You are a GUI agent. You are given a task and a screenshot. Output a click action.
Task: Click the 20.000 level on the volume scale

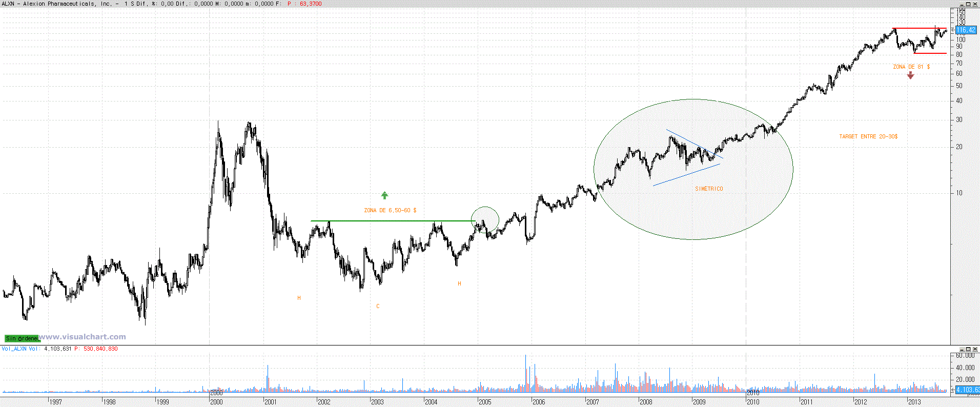965,380
